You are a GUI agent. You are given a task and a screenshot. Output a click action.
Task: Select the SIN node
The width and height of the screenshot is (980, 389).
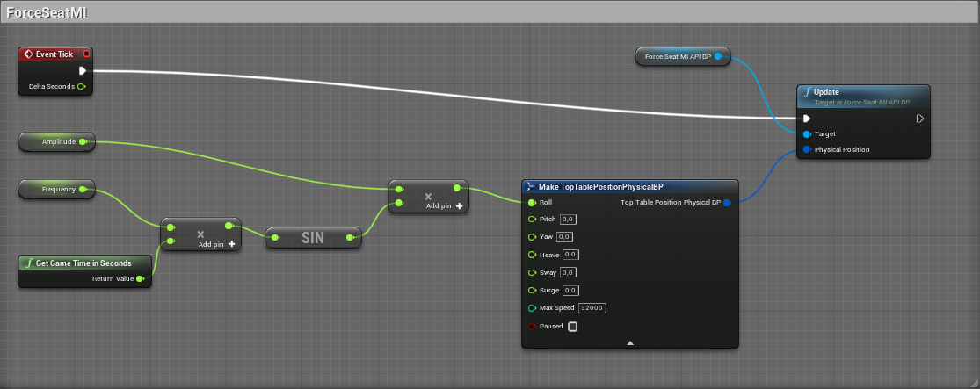[x=313, y=237]
